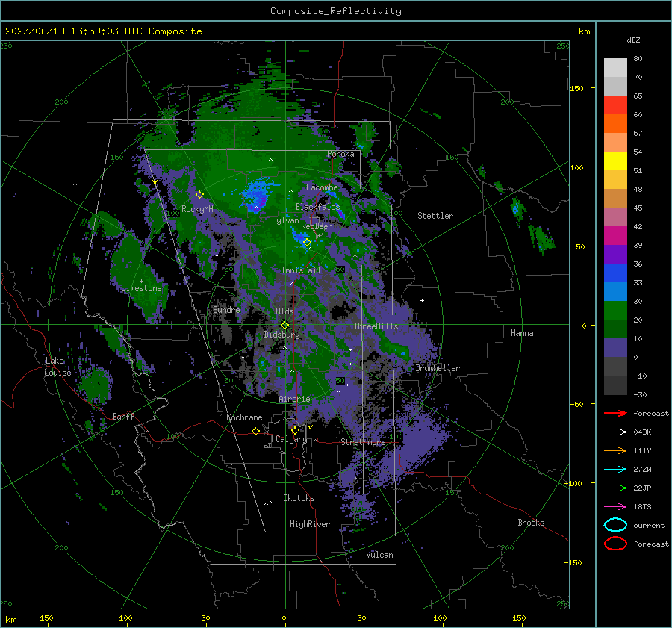Click the yellow diamond marker near RockyMH
Viewport: 672px width, 628px height.
pyautogui.click(x=199, y=195)
